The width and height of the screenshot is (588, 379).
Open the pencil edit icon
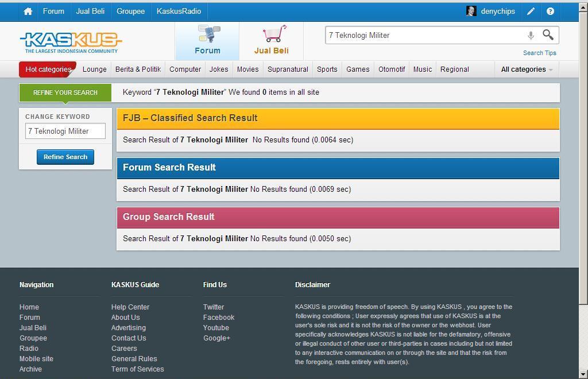(531, 11)
